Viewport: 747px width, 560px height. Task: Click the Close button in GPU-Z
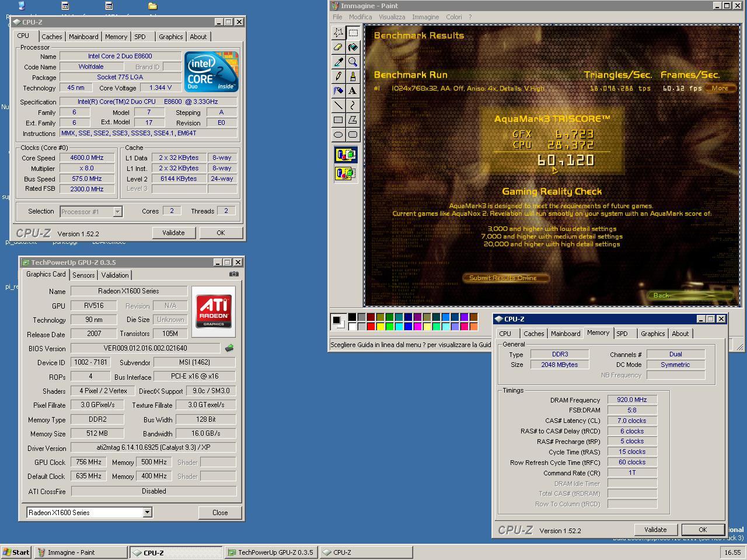pos(220,512)
